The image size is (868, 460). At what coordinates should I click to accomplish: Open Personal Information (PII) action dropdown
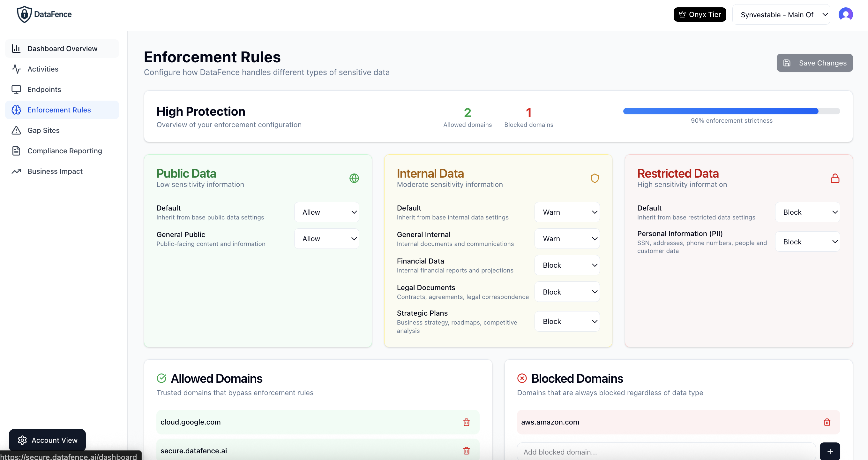(807, 242)
